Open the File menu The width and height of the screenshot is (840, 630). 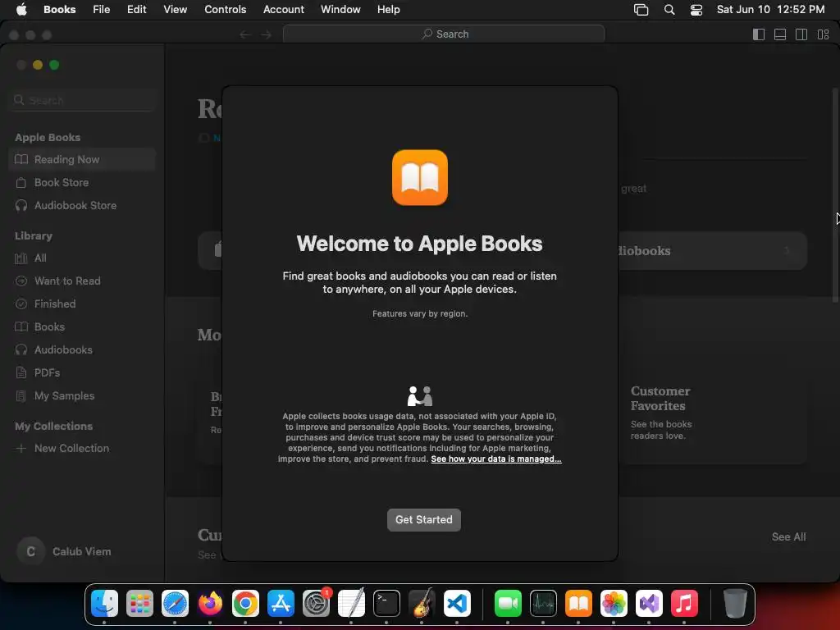(101, 10)
